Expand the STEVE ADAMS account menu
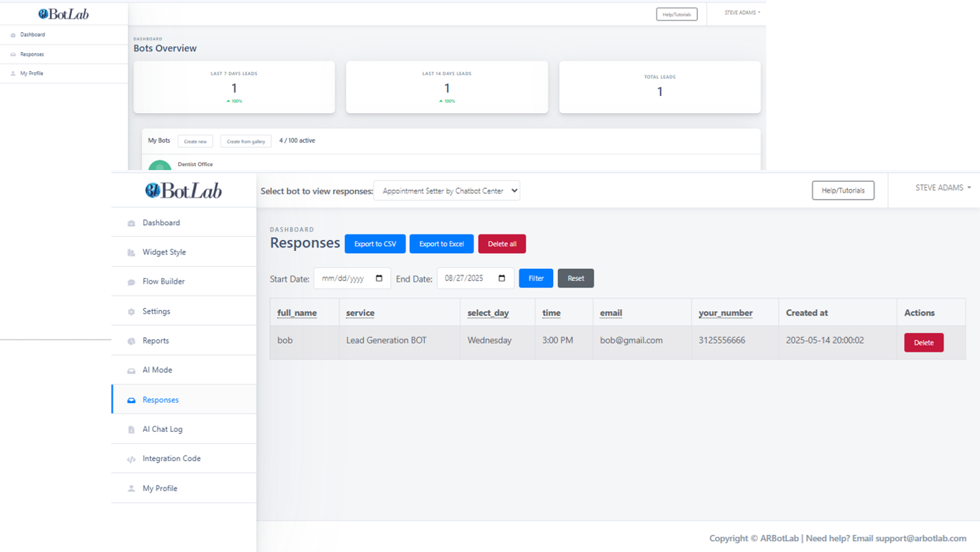This screenshot has height=552, width=980. [x=944, y=187]
